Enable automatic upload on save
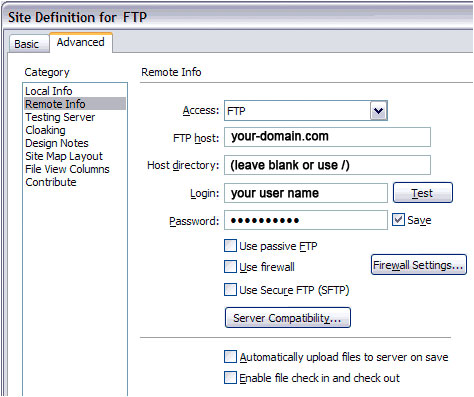Screen dimensions: 474x397 click(230, 357)
